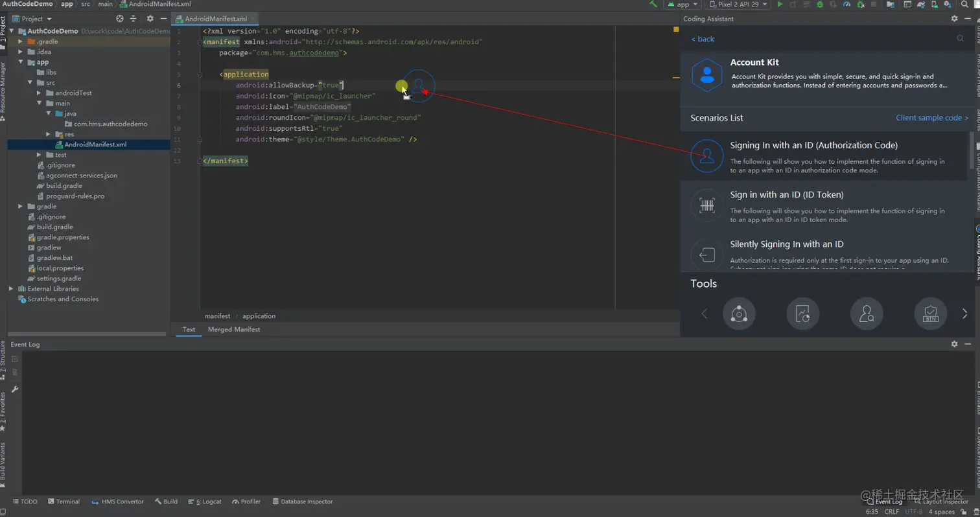Open the TODO tool window
Viewport: 980px width, 517px height.
25,501
